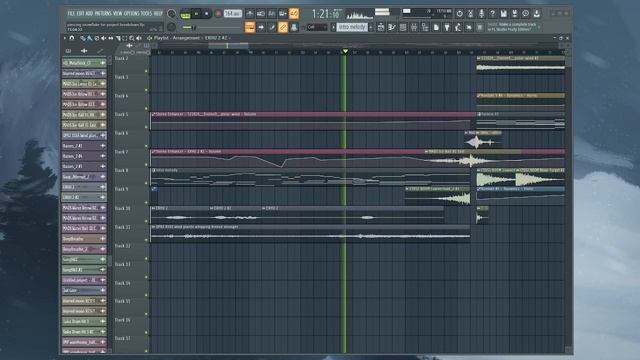Mute Track 11 with its green switch
The height and width of the screenshot is (360, 640).
point(146,240)
